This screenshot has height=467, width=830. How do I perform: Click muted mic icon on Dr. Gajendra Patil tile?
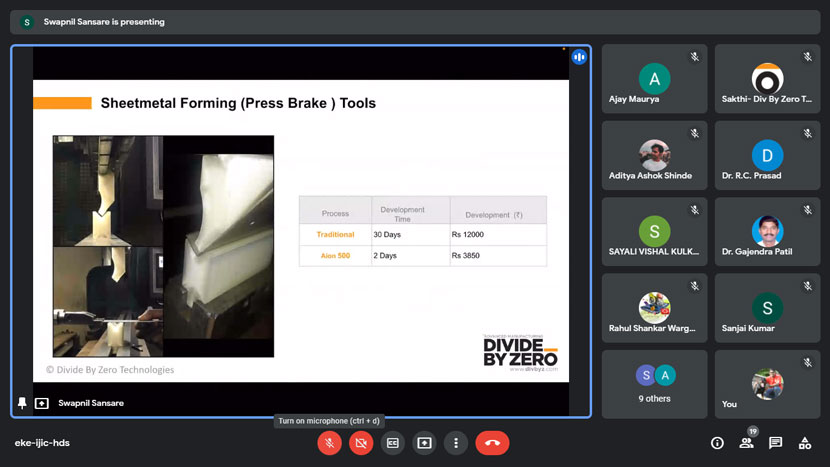[807, 210]
